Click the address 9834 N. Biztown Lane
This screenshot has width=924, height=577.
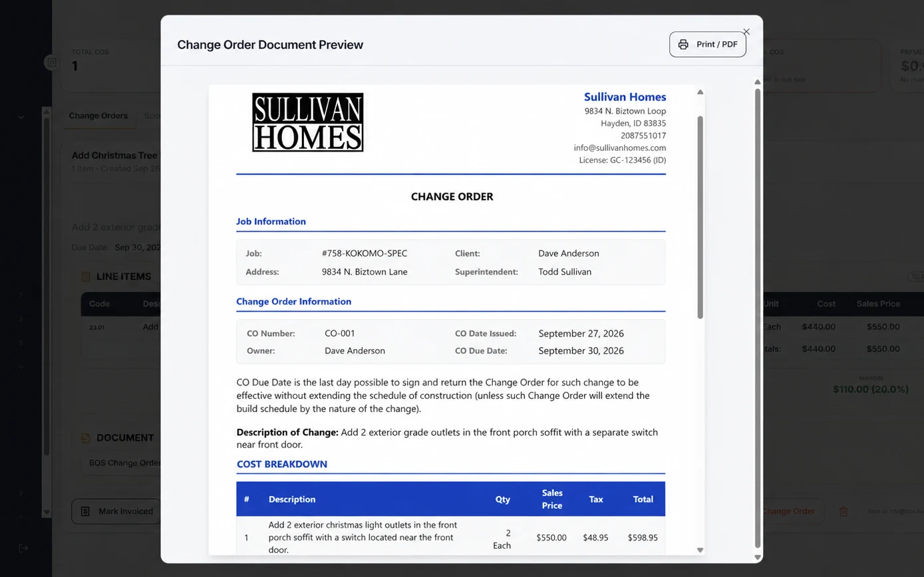click(365, 271)
